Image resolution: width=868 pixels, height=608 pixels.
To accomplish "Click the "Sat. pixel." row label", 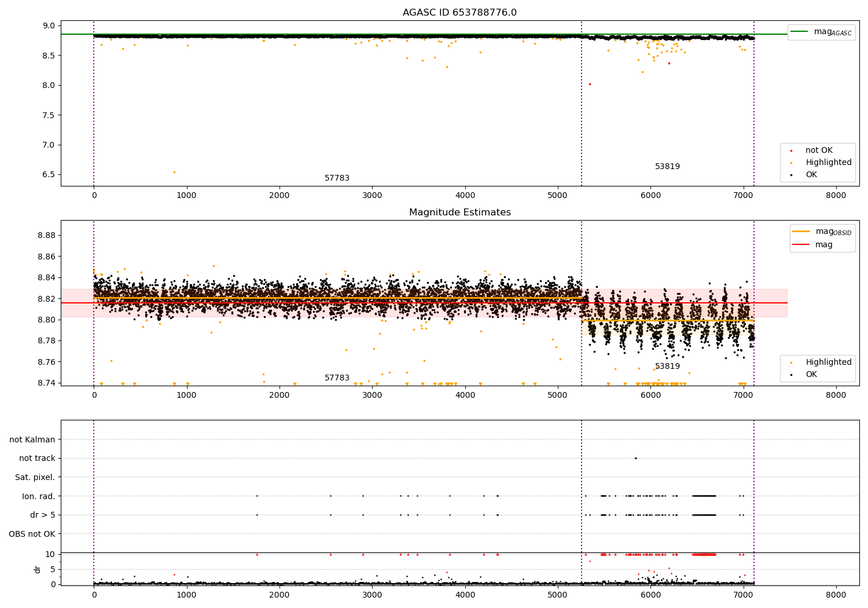I will pyautogui.click(x=35, y=477).
